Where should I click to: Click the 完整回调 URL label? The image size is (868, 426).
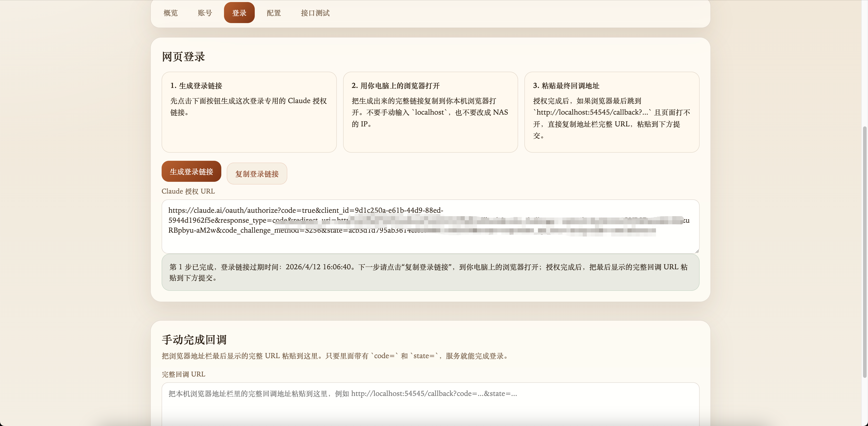[183, 374]
